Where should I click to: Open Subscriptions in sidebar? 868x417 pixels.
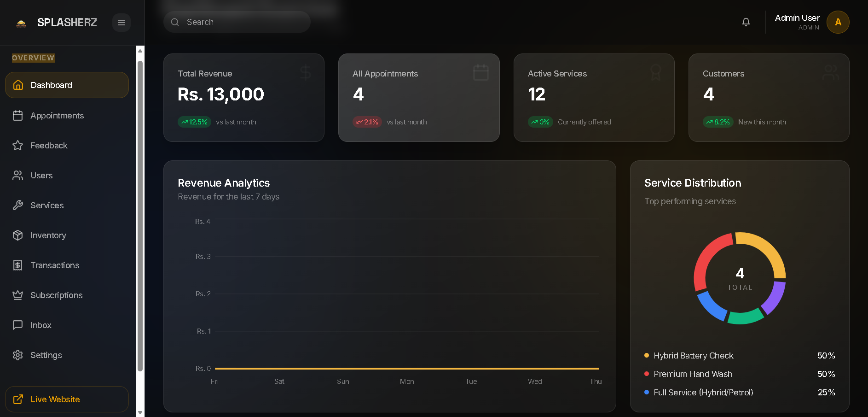(x=67, y=295)
